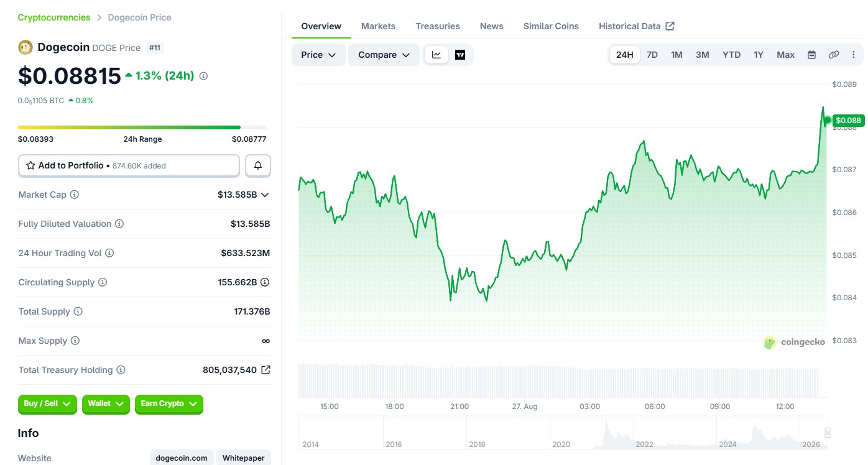Select the 1Y time range
Screen dimensions: 868x465
click(x=759, y=55)
